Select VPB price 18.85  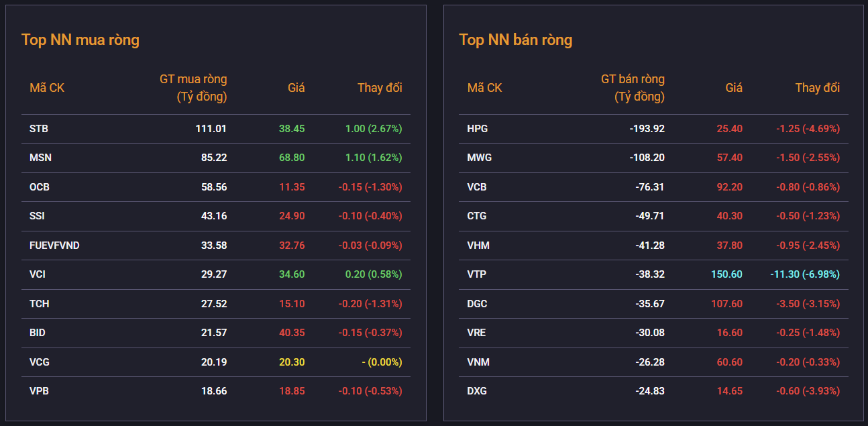point(292,391)
